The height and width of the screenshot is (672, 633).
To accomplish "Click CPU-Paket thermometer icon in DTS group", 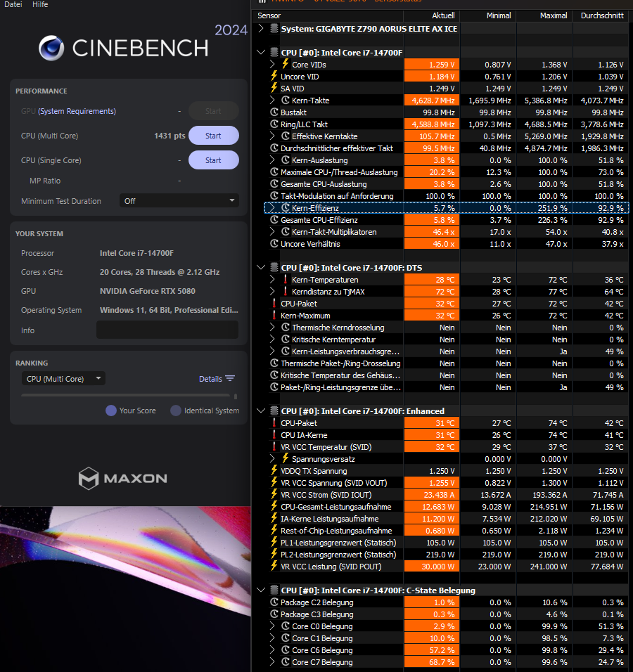I will (x=274, y=304).
